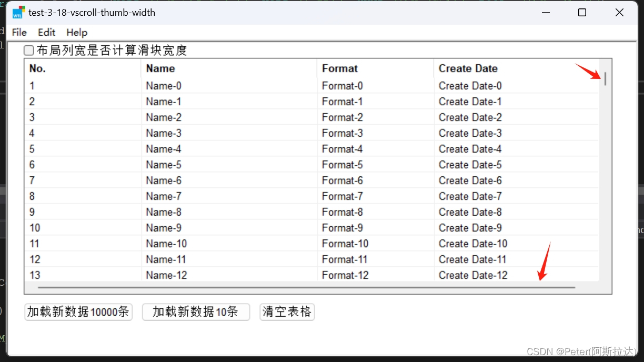Click the 加载新数据10条 button

(196, 312)
